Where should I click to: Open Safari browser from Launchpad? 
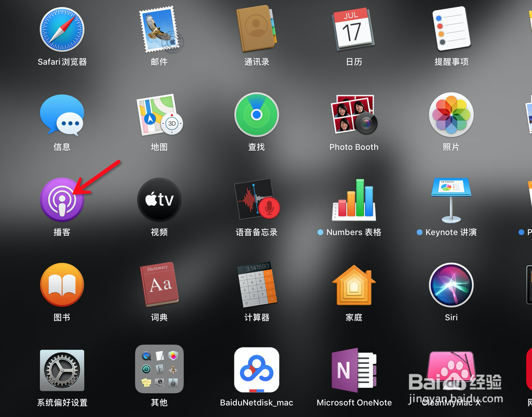(x=62, y=29)
